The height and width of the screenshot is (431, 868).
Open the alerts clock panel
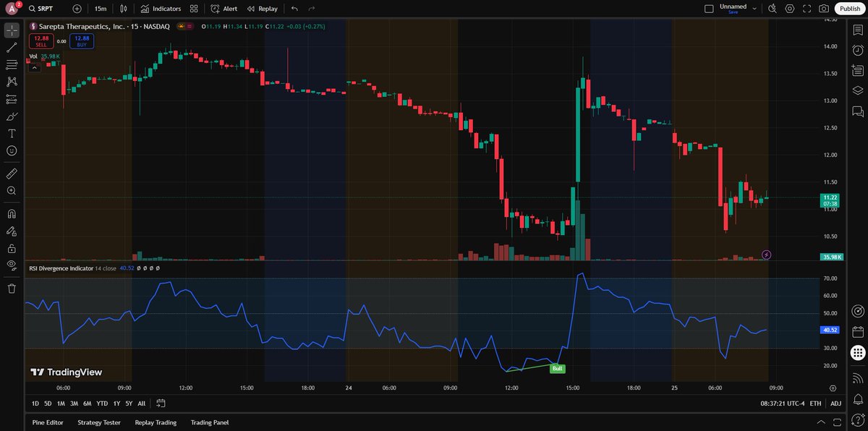point(858,51)
